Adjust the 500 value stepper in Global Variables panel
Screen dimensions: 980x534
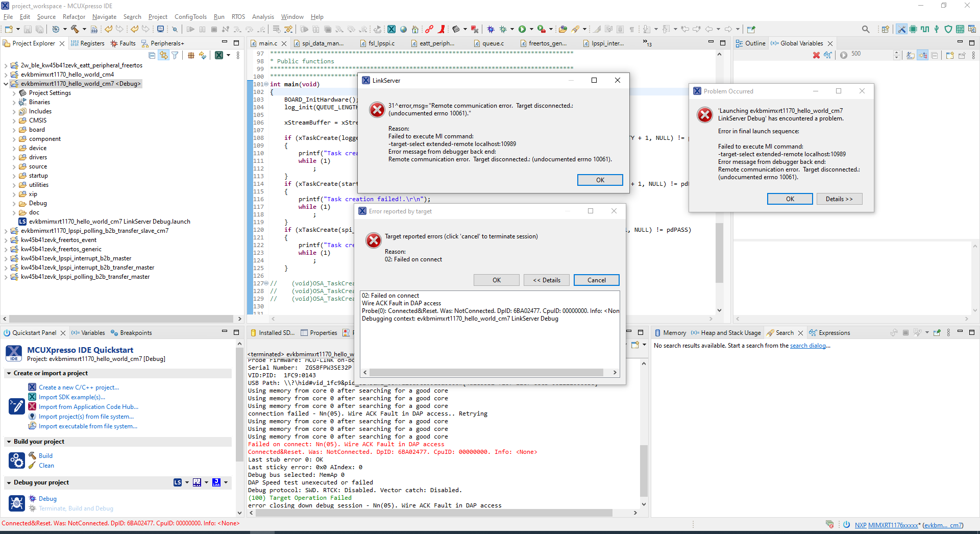(x=897, y=55)
